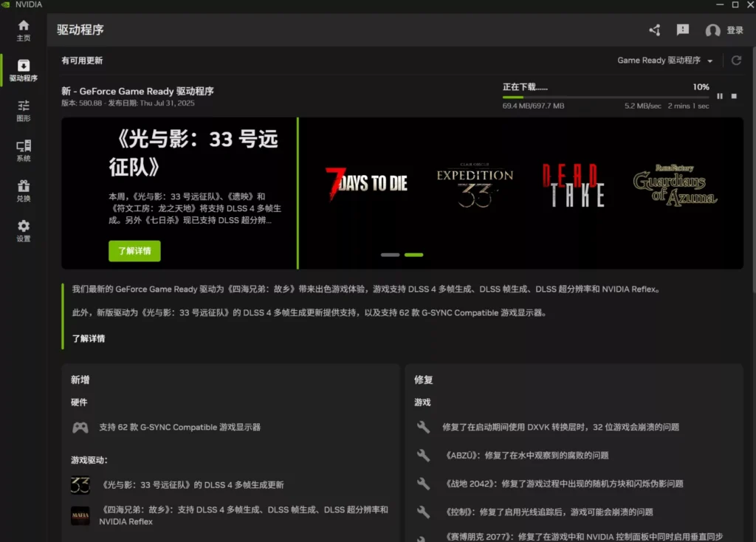Open the feedback icon in the top bar
Screen dimensions: 756x542
682,30
